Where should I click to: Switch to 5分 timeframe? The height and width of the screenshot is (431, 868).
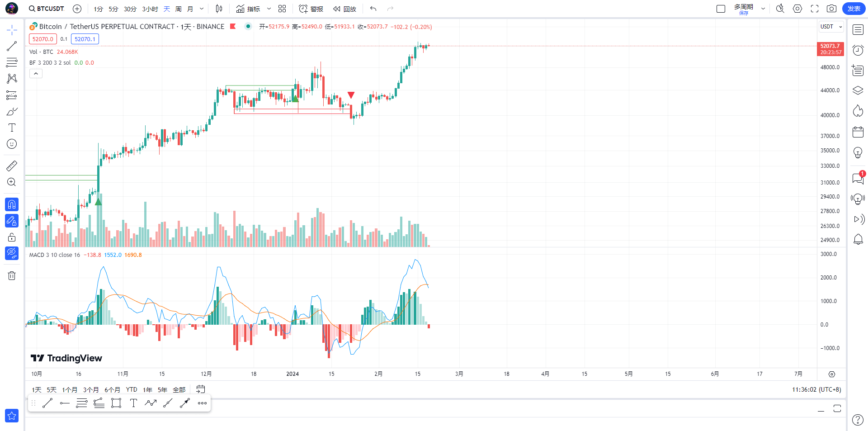click(x=113, y=9)
